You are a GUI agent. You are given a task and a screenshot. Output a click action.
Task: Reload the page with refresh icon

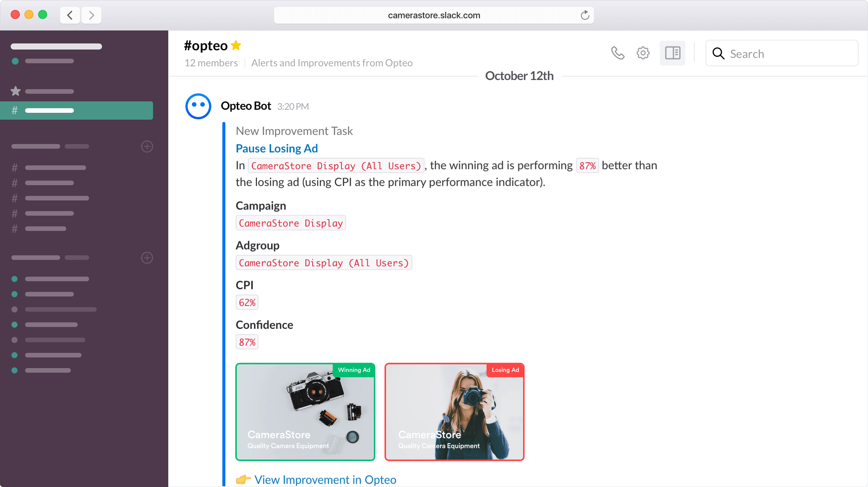tap(585, 15)
